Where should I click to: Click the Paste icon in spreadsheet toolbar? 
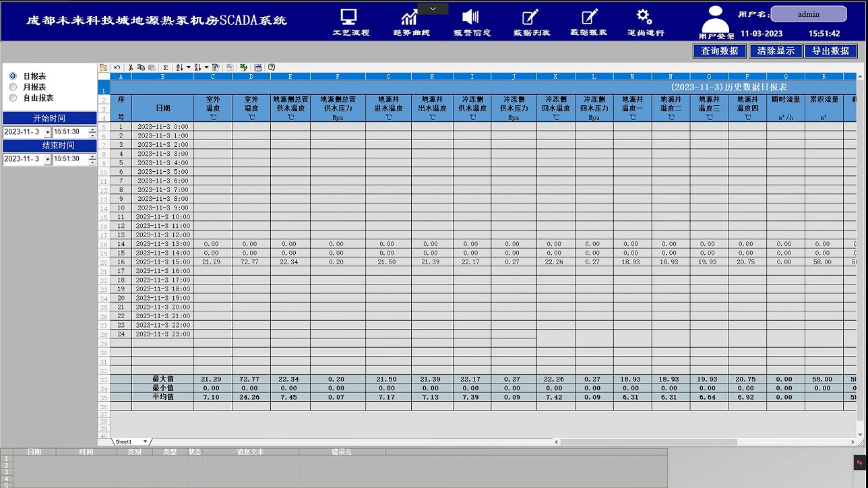point(152,67)
